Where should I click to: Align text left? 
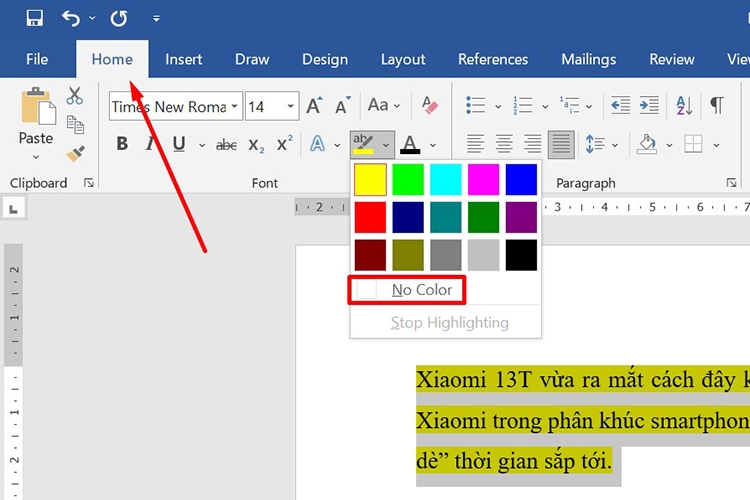tap(475, 144)
